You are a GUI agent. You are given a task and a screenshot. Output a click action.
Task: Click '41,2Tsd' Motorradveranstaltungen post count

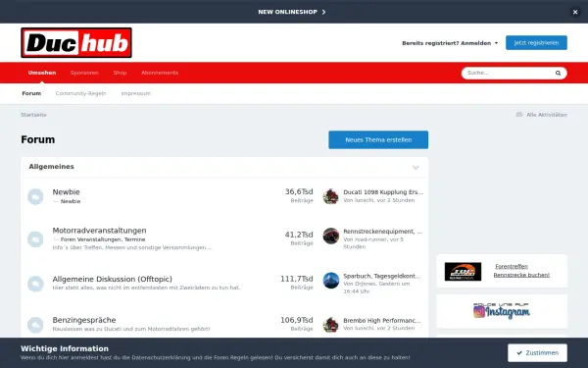[x=299, y=235]
